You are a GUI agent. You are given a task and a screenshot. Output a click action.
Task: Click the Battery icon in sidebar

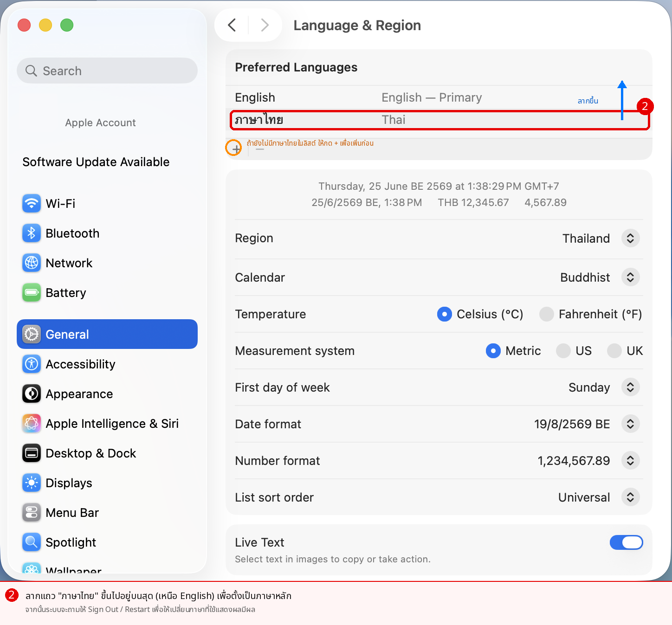pyautogui.click(x=32, y=292)
